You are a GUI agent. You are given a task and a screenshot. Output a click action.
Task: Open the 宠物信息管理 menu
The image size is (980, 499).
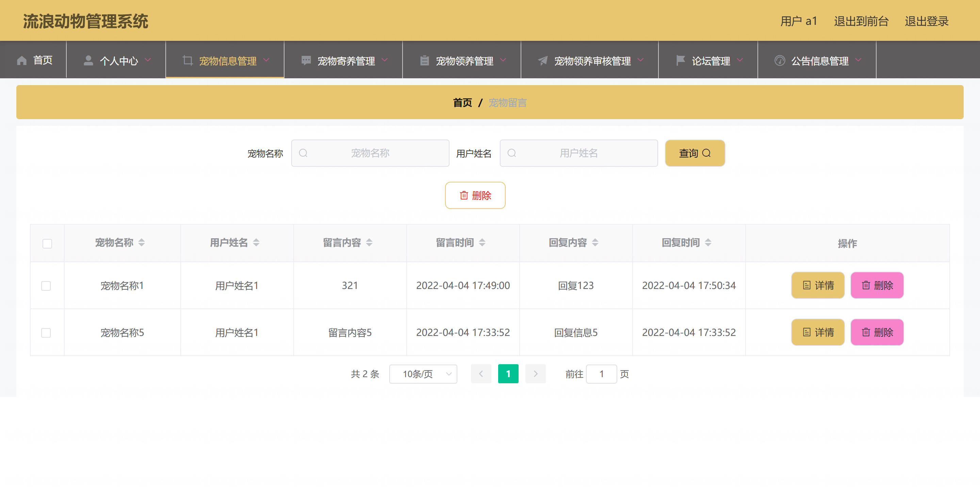tap(225, 60)
